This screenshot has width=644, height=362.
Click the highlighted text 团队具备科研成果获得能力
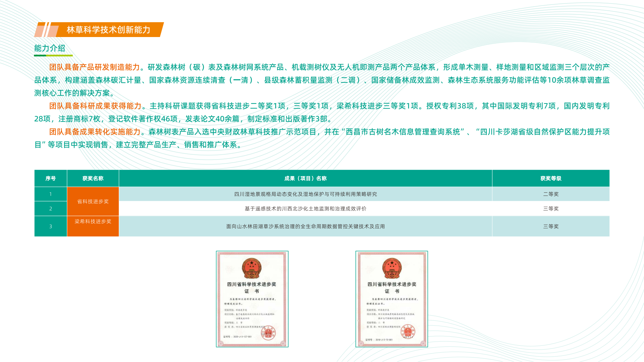[95, 106]
